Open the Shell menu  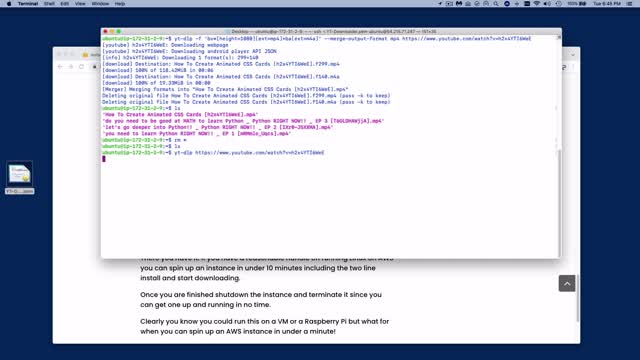pyautogui.click(x=49, y=4)
